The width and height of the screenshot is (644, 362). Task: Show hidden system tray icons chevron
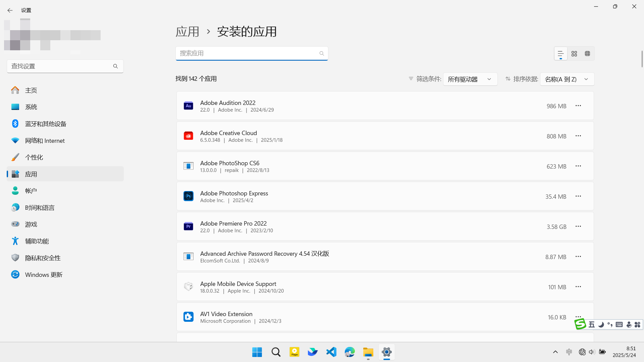555,352
